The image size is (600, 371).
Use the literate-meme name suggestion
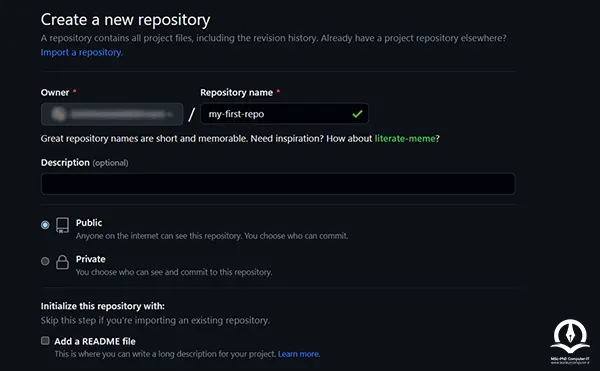(x=405, y=138)
